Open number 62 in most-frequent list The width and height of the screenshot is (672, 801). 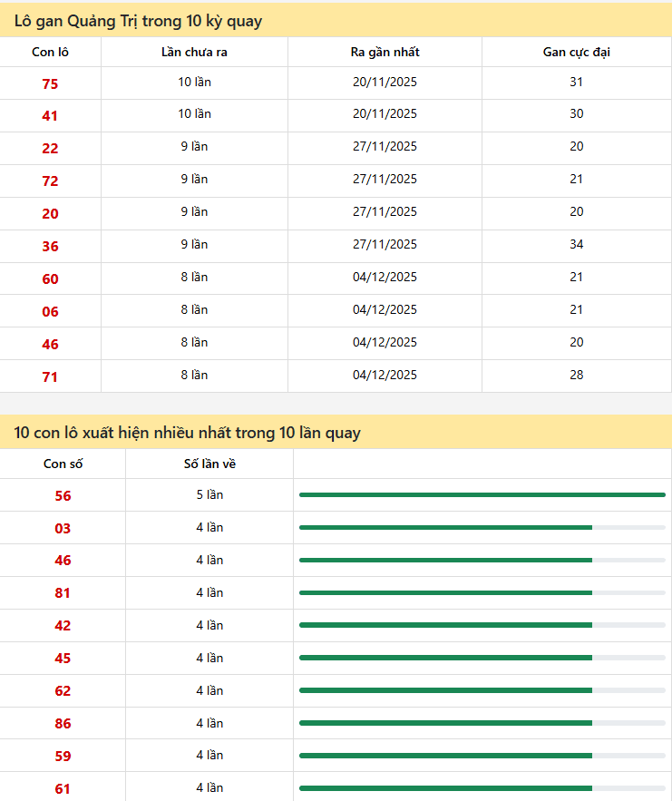[63, 691]
